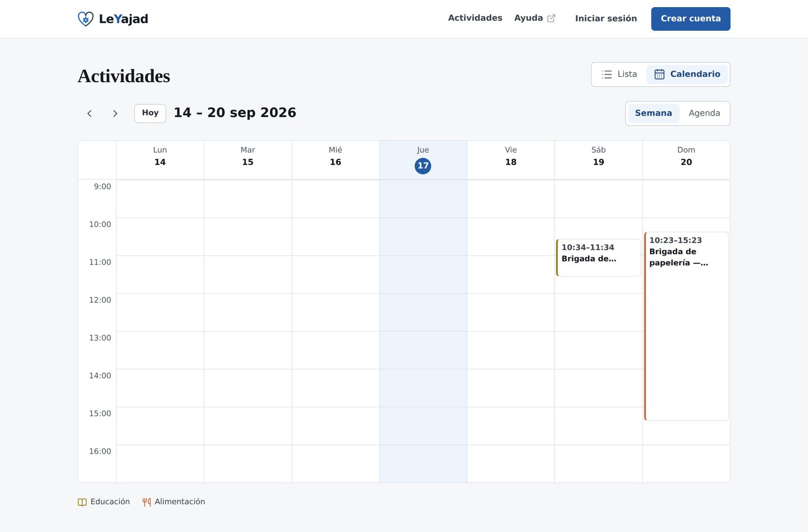Switch to Agenda mode
The width and height of the screenshot is (808, 532).
pyautogui.click(x=704, y=113)
